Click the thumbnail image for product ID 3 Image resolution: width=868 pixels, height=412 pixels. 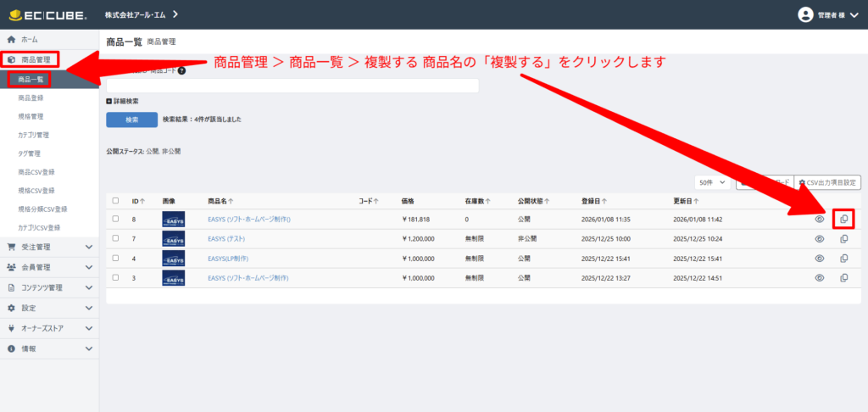pyautogui.click(x=173, y=278)
